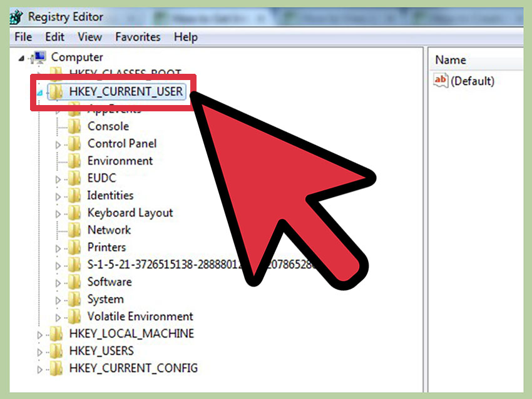Click the Identities folder icon

(74, 196)
